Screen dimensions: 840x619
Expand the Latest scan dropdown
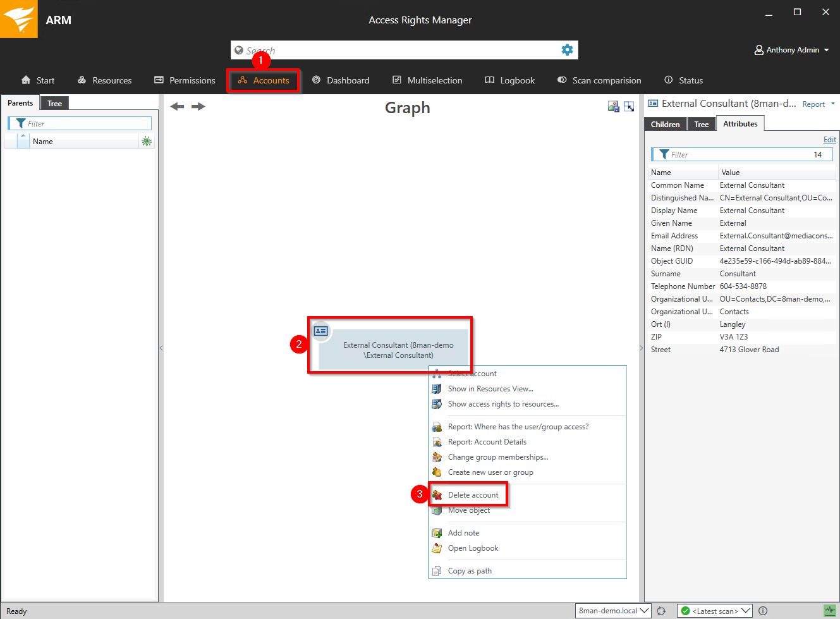point(715,611)
